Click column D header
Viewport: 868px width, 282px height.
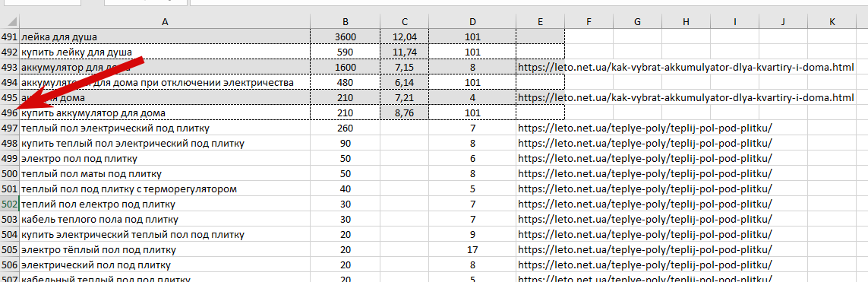click(472, 21)
